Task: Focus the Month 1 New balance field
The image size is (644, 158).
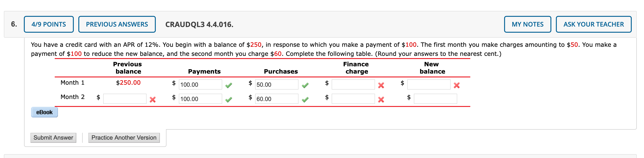Action: pyautogui.click(x=429, y=84)
